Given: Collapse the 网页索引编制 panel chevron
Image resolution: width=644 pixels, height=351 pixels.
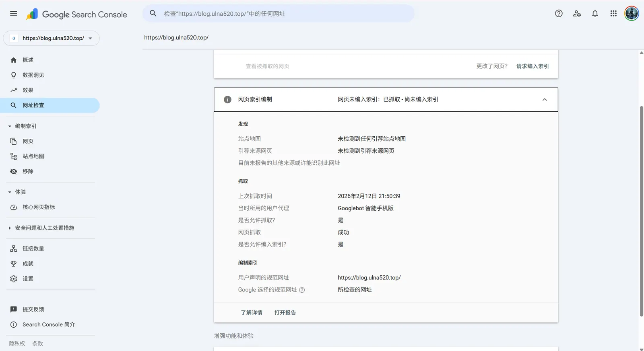Looking at the screenshot, I should (545, 100).
